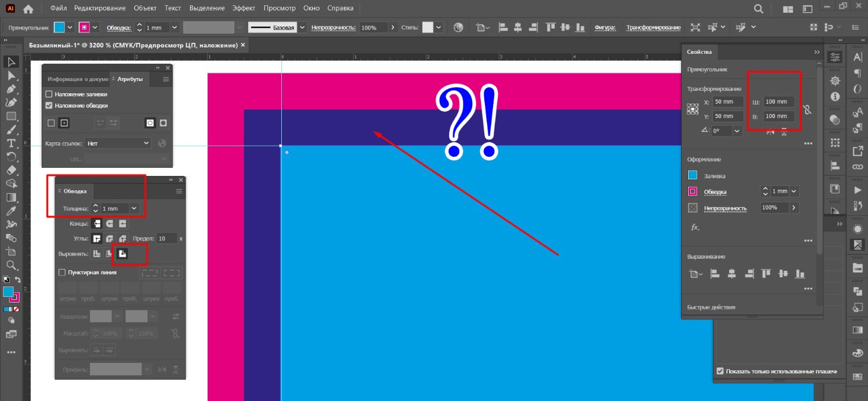Click blue fill swatch in Свойства panel
The height and width of the screenshot is (401, 868).
pos(693,175)
